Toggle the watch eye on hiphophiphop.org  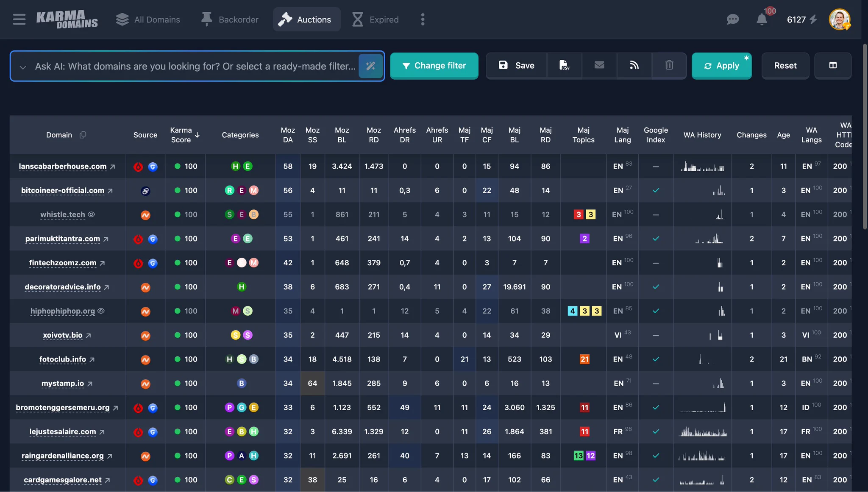coord(101,311)
